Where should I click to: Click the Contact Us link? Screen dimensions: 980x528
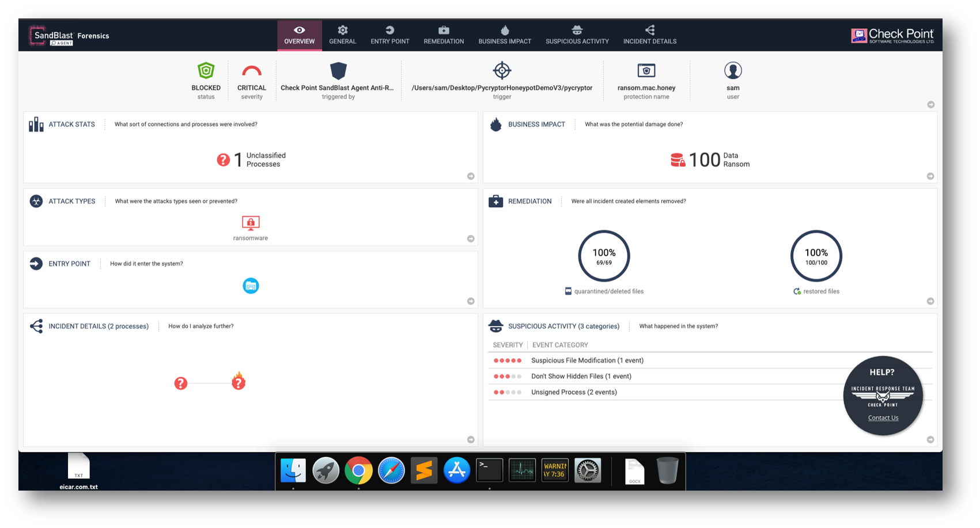click(883, 417)
